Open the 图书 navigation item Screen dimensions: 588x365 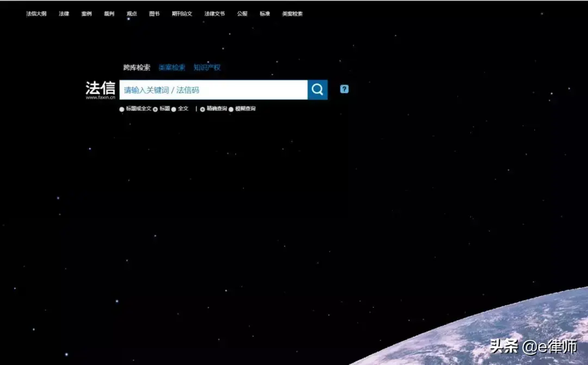[x=154, y=14]
